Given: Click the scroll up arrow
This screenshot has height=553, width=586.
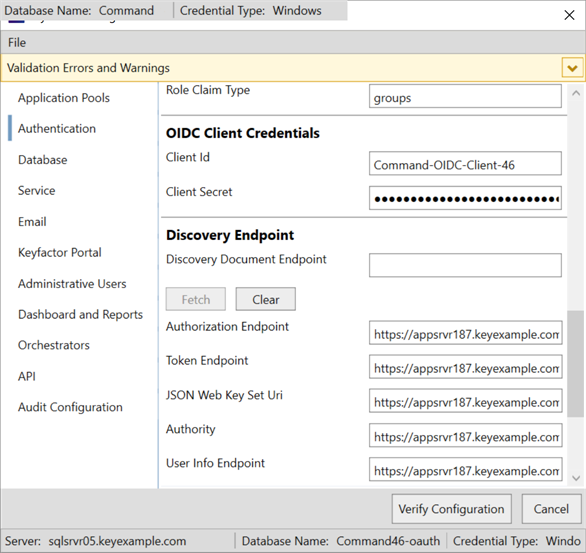Looking at the screenshot, I should [x=576, y=93].
